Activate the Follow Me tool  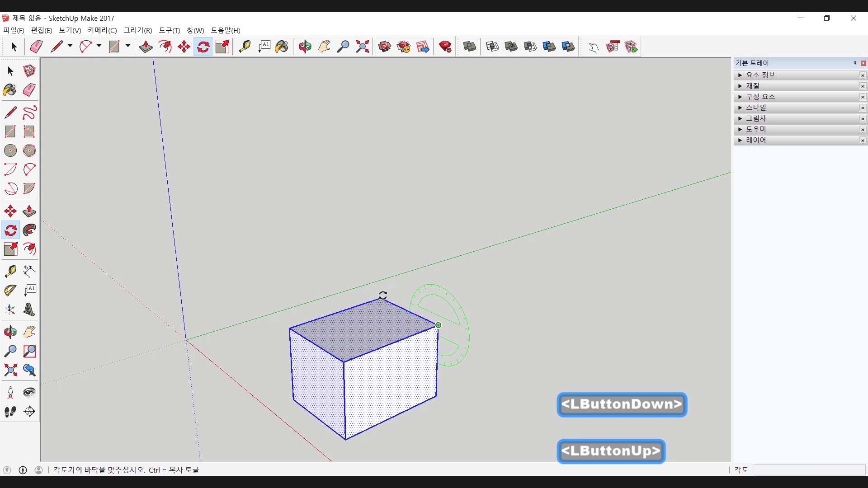29,230
